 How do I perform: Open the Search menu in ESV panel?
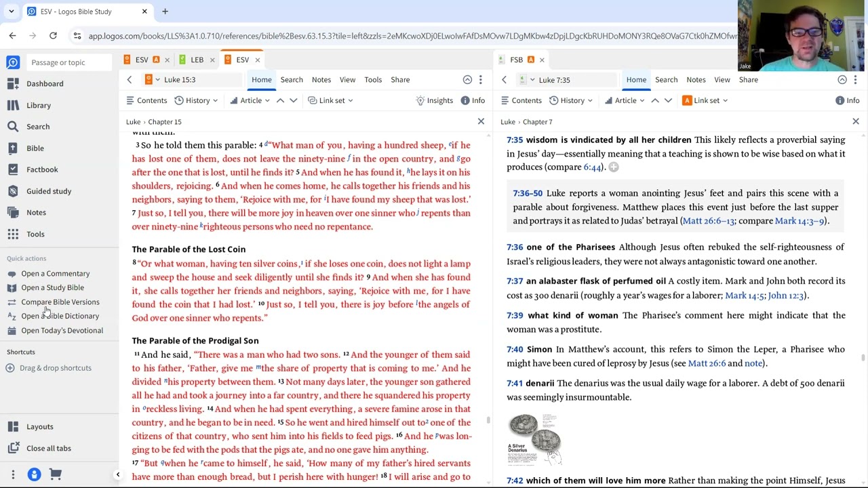[292, 80]
